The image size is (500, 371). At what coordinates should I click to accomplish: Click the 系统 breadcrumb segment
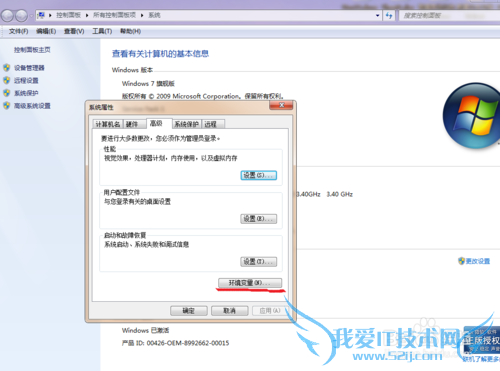[x=154, y=15]
